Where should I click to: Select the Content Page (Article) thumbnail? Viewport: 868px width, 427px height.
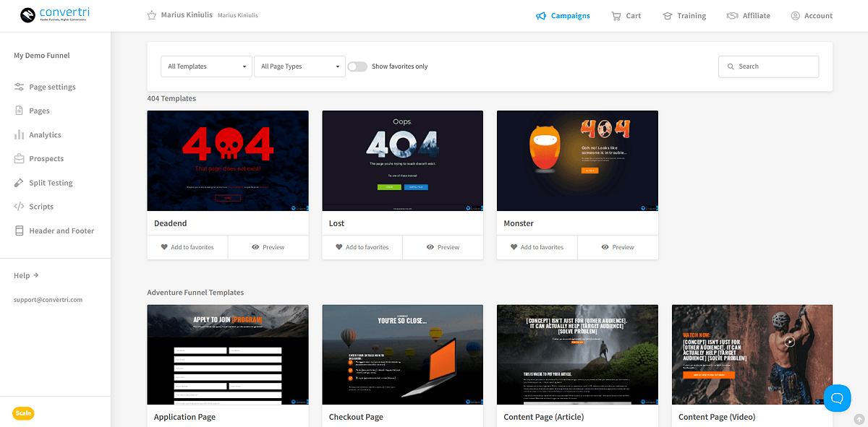click(x=577, y=355)
